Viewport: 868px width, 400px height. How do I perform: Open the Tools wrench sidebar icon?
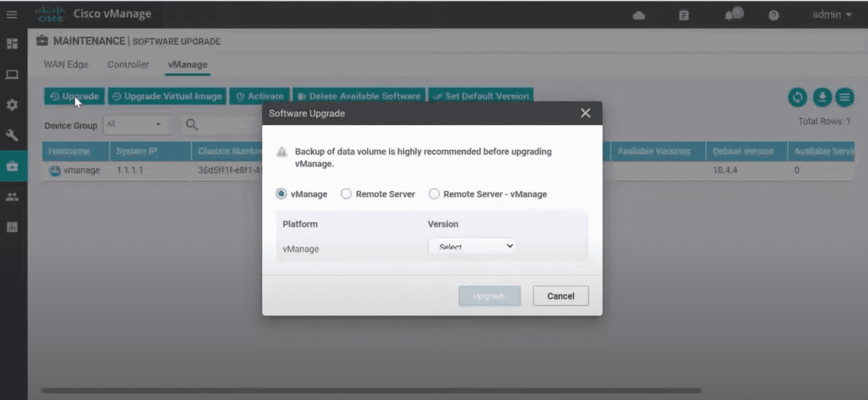(12, 135)
